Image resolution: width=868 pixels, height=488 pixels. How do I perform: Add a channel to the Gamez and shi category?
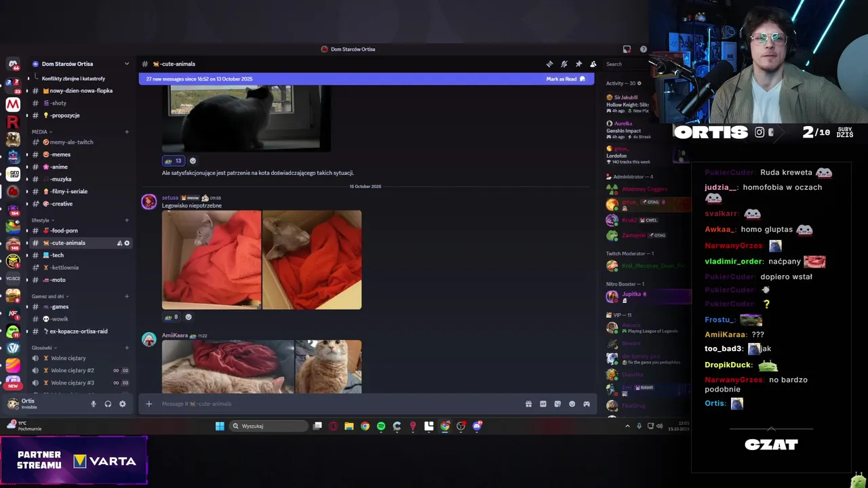[x=127, y=296]
